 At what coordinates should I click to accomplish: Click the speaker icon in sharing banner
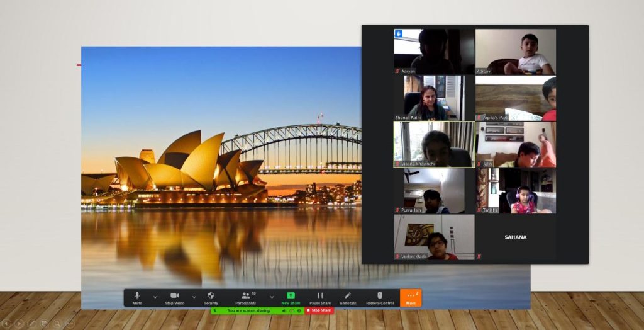[284, 310]
